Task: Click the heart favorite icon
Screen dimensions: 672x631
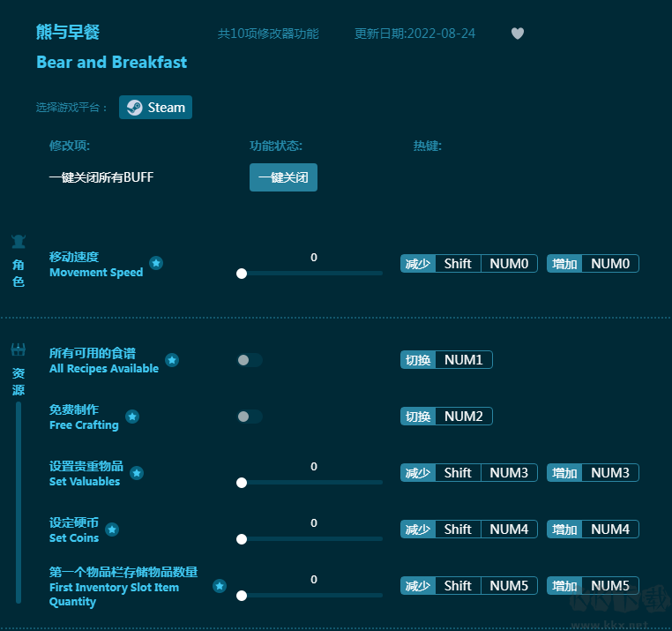Action: click(518, 34)
